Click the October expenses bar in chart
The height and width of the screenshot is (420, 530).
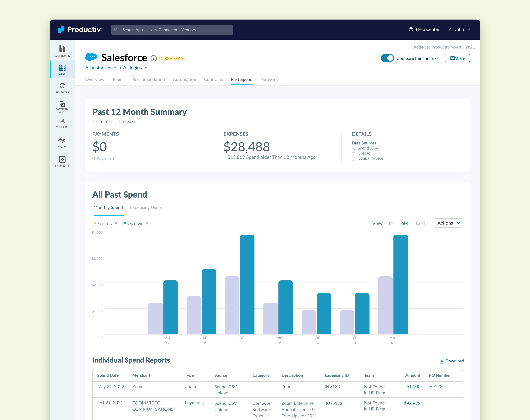[247, 285]
